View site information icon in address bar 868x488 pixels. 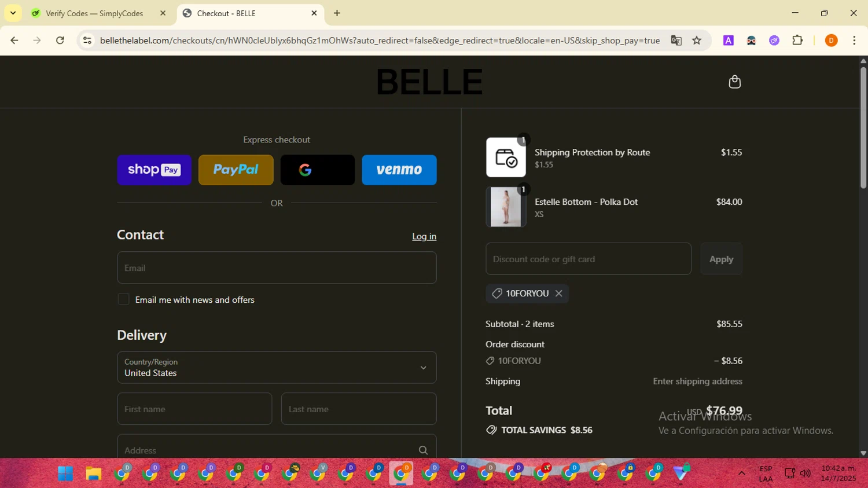tap(87, 41)
